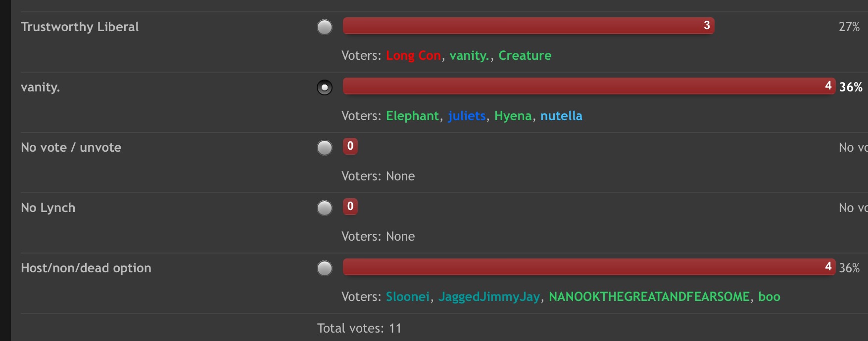
Task: Open voter Long Con's profile
Action: 413,55
